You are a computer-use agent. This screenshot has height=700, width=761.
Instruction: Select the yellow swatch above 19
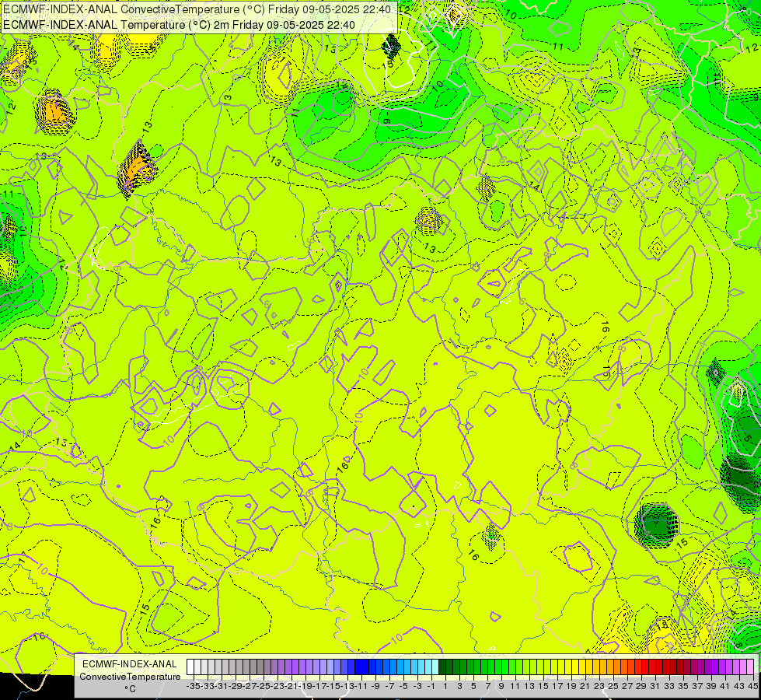(x=568, y=667)
